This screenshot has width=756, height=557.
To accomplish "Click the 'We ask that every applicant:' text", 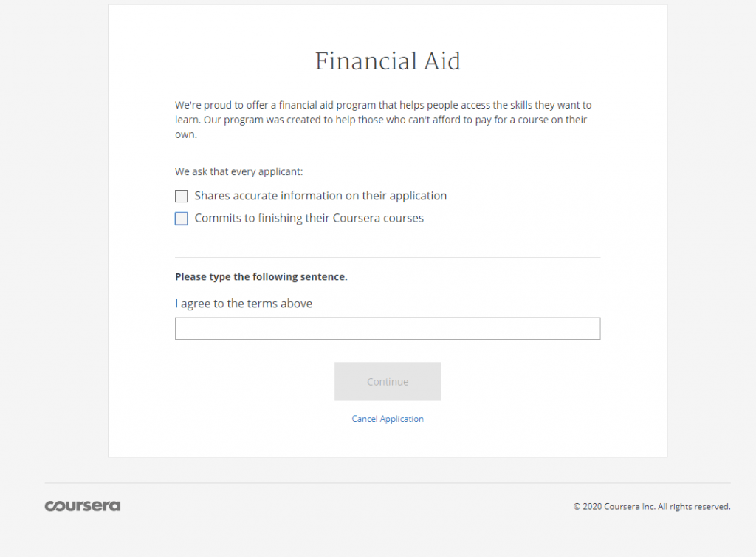I will click(x=238, y=171).
